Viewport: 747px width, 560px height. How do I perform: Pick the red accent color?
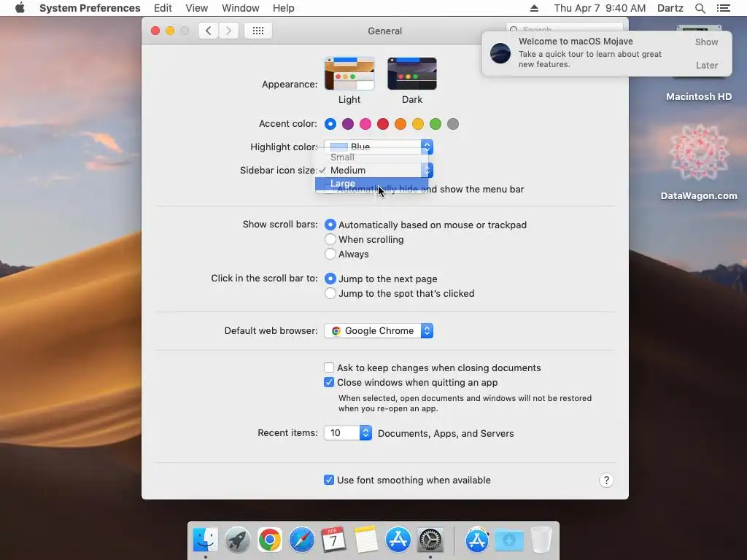[383, 124]
